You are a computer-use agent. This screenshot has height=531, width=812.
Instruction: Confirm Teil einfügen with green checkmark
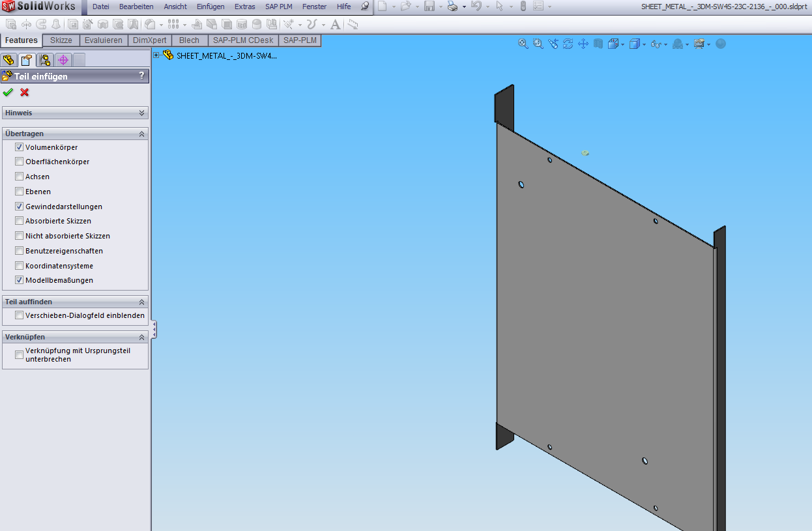click(x=8, y=93)
